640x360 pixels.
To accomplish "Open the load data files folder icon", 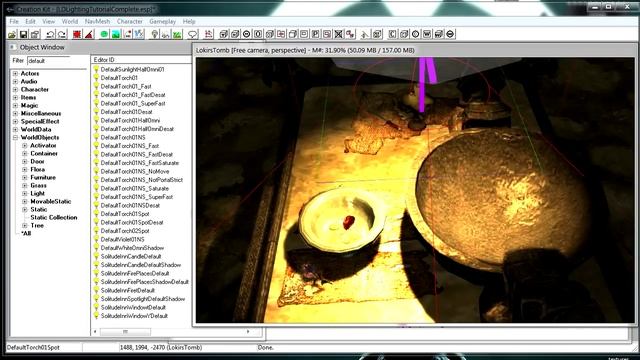I will pos(12,34).
